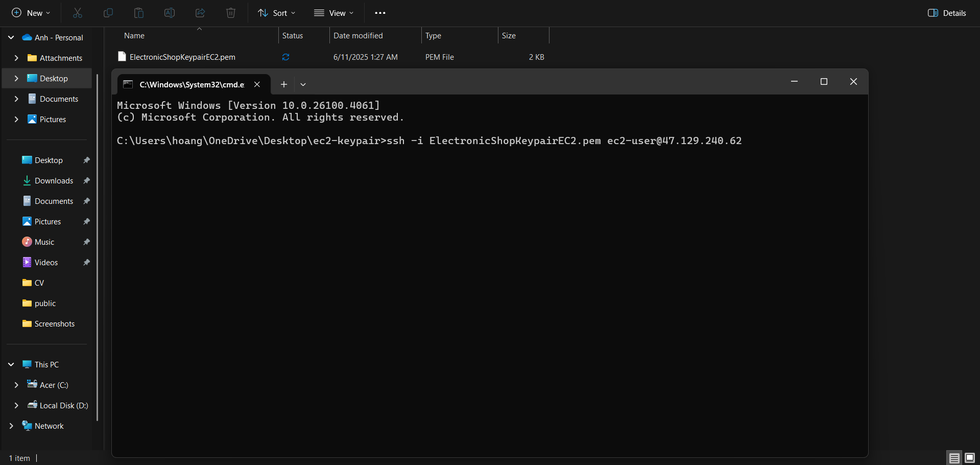Expand the Documents folder under OneDrive
This screenshot has width=980, height=465.
pyautogui.click(x=16, y=99)
